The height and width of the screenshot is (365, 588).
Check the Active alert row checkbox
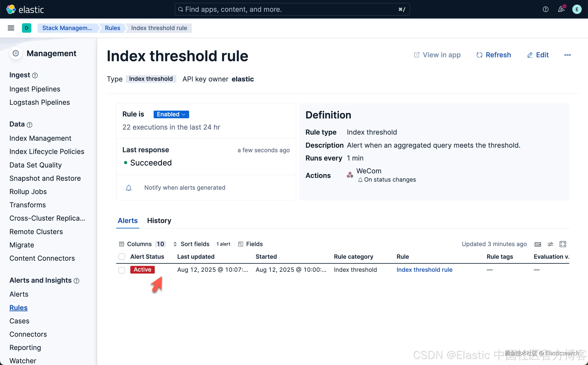pos(122,270)
